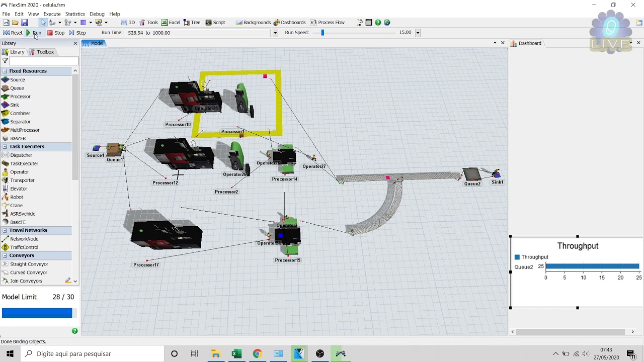Open the Backgrounds tool
Screen dimensions: 644x362
(x=253, y=23)
